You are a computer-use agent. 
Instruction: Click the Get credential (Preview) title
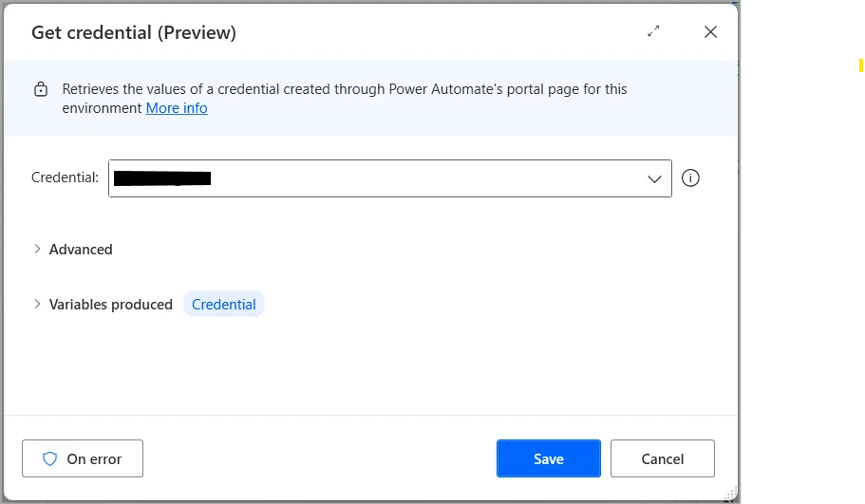(134, 32)
